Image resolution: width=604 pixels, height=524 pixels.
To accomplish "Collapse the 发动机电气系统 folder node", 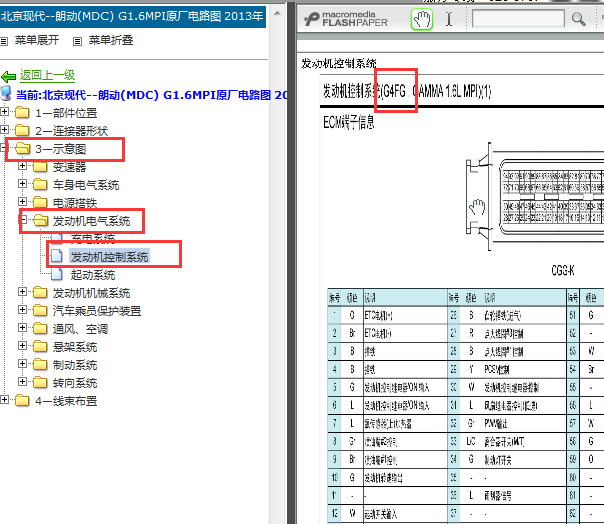I will pos(22,220).
